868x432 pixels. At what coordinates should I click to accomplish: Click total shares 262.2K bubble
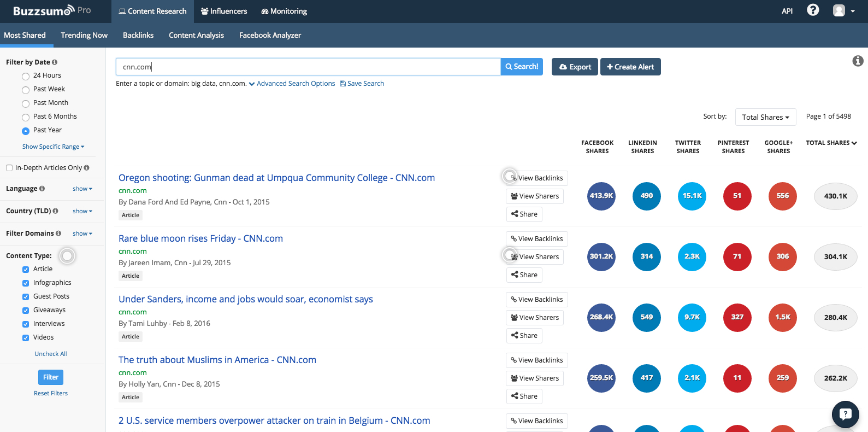tap(836, 378)
